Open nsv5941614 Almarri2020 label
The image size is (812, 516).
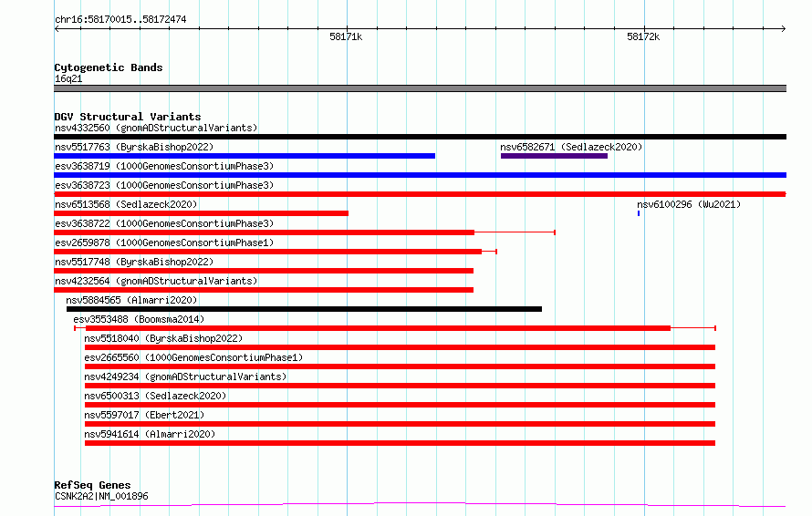(x=150, y=434)
